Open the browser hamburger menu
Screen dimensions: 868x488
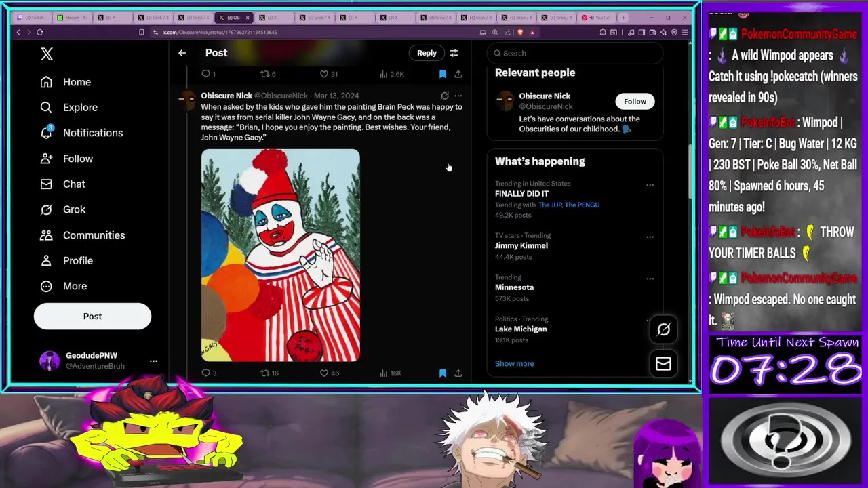tap(685, 32)
